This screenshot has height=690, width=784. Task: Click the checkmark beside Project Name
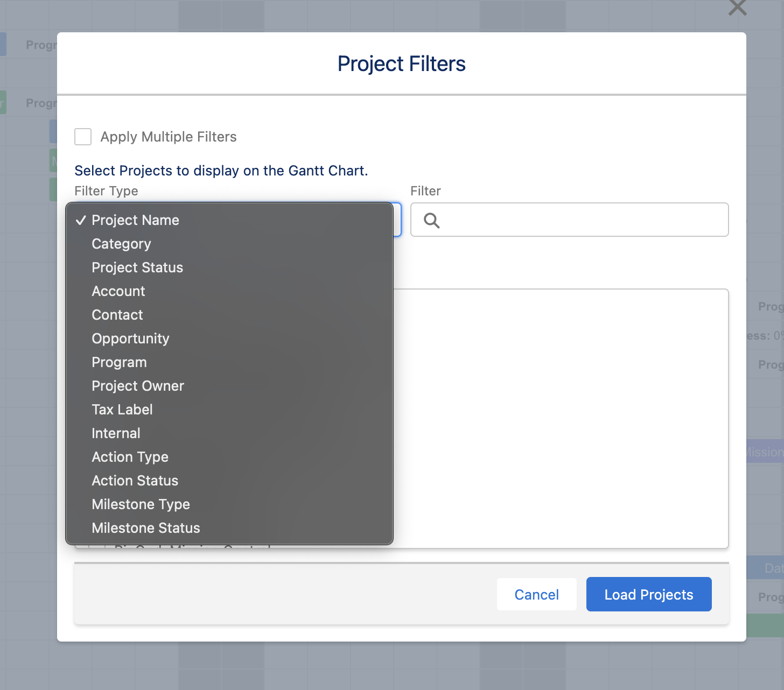coord(82,220)
